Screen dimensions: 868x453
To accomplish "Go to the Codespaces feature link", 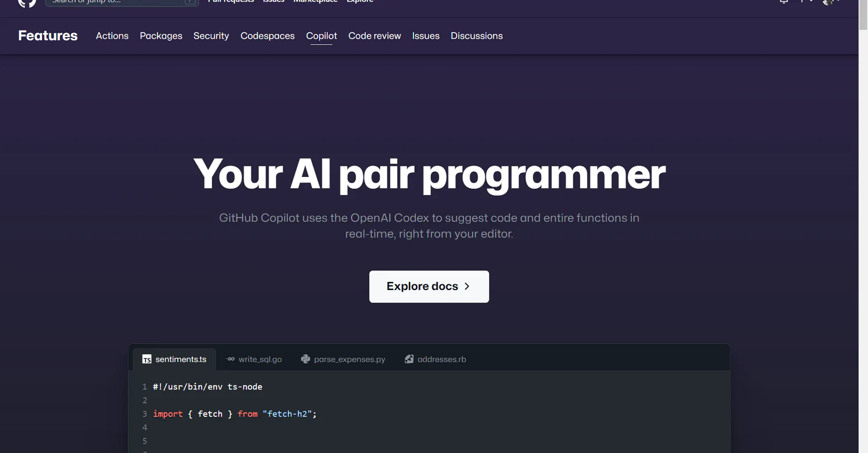I will point(268,36).
